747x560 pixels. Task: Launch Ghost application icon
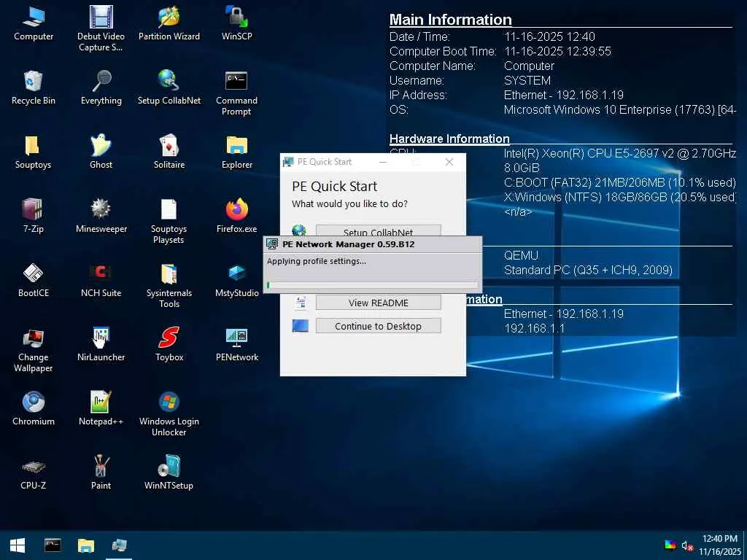pos(101,152)
